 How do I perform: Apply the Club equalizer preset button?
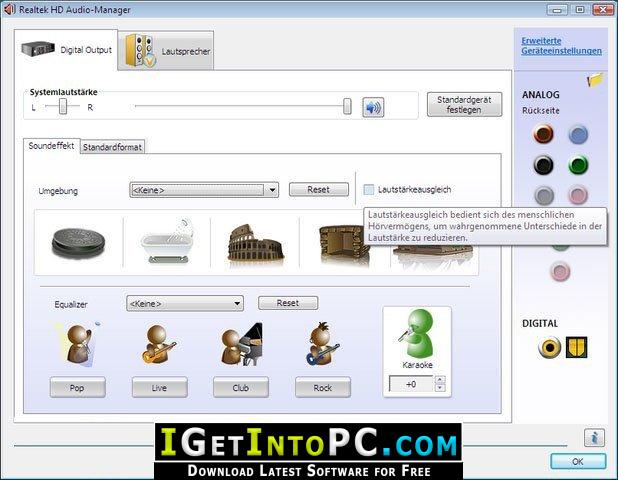pos(241,387)
